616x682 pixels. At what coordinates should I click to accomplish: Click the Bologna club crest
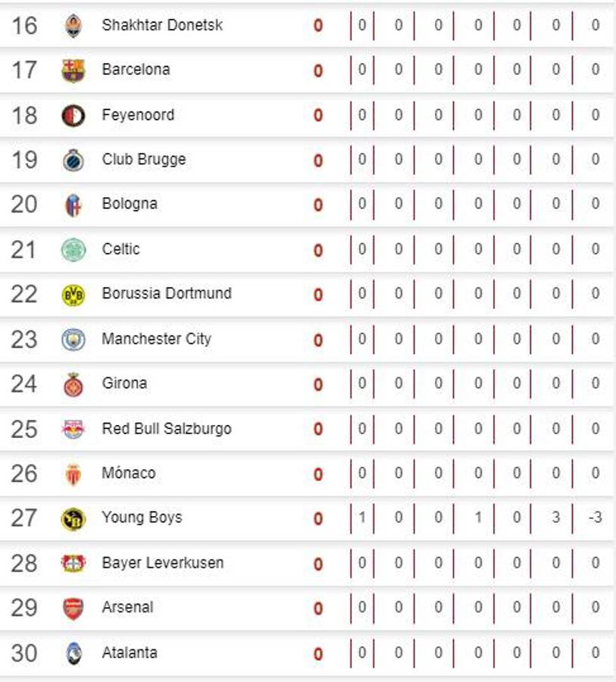click(73, 205)
